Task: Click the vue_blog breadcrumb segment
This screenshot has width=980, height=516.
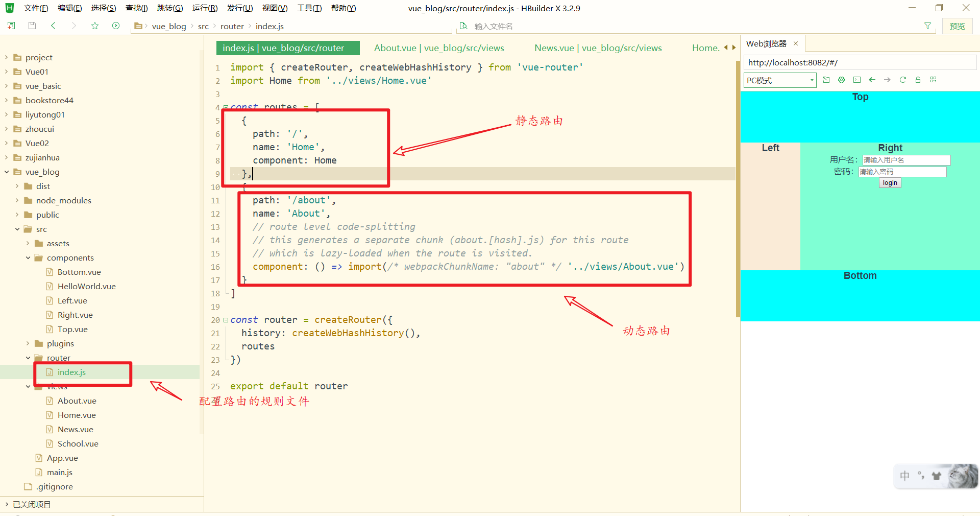Action: tap(169, 26)
